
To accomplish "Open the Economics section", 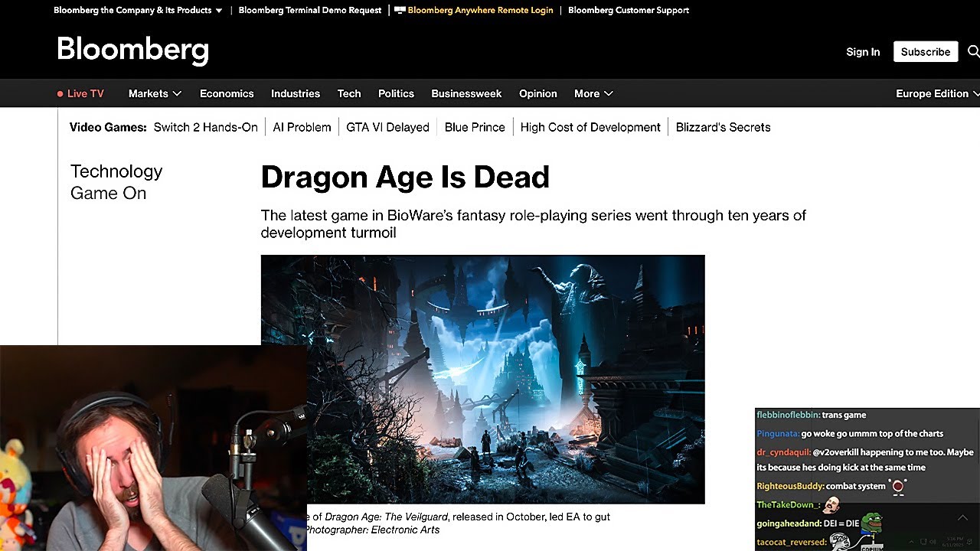I will pos(227,93).
